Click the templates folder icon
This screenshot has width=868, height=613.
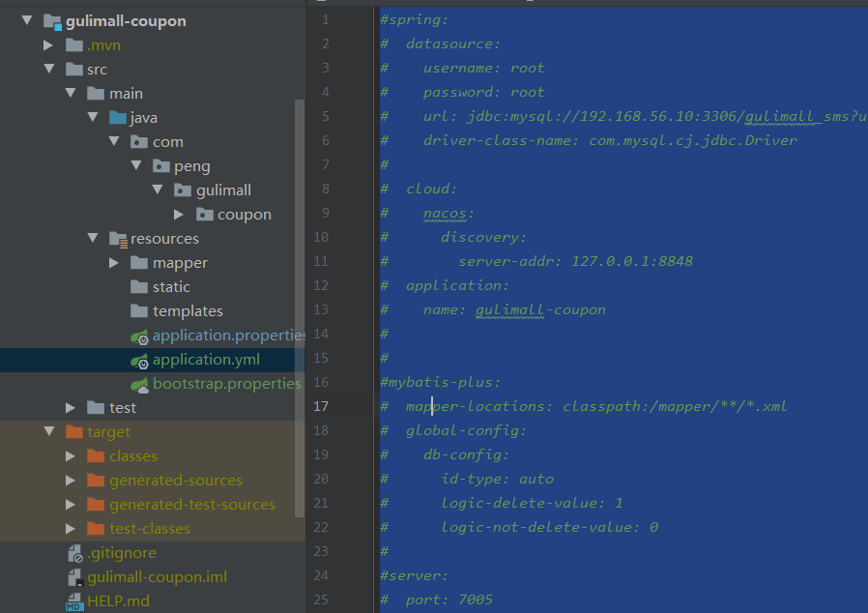[139, 310]
